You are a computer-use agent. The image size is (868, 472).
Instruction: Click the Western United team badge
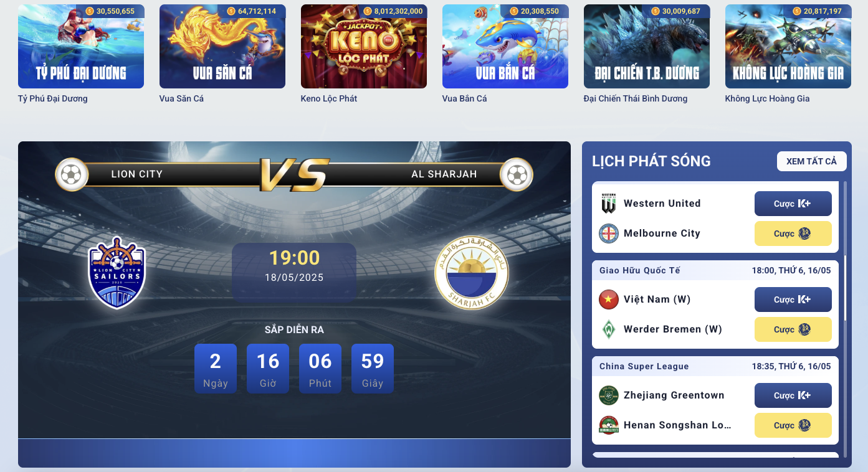click(x=608, y=204)
